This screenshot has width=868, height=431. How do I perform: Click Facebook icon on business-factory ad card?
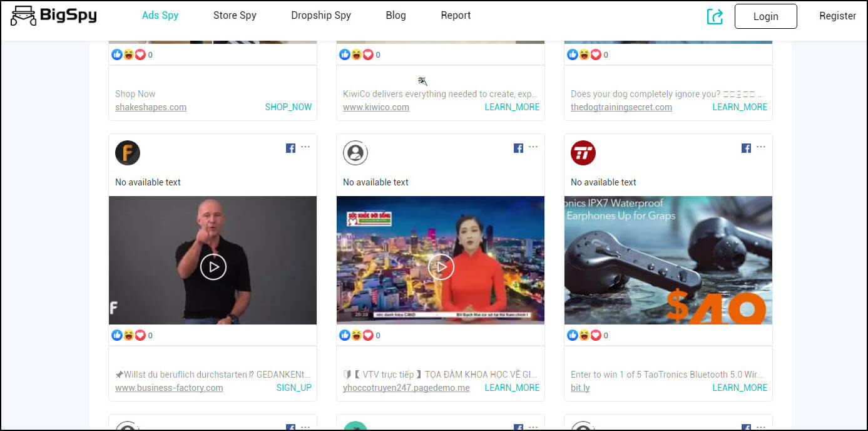[290, 148]
